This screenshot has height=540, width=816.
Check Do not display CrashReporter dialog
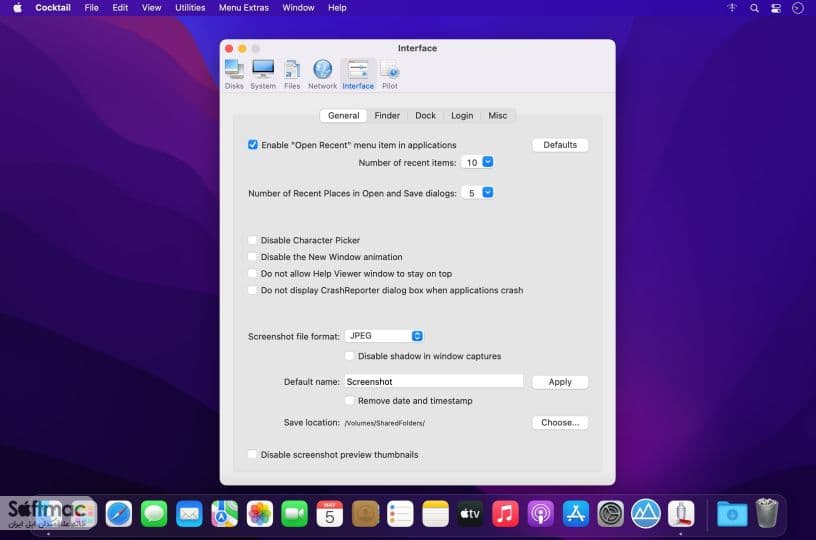tap(252, 290)
